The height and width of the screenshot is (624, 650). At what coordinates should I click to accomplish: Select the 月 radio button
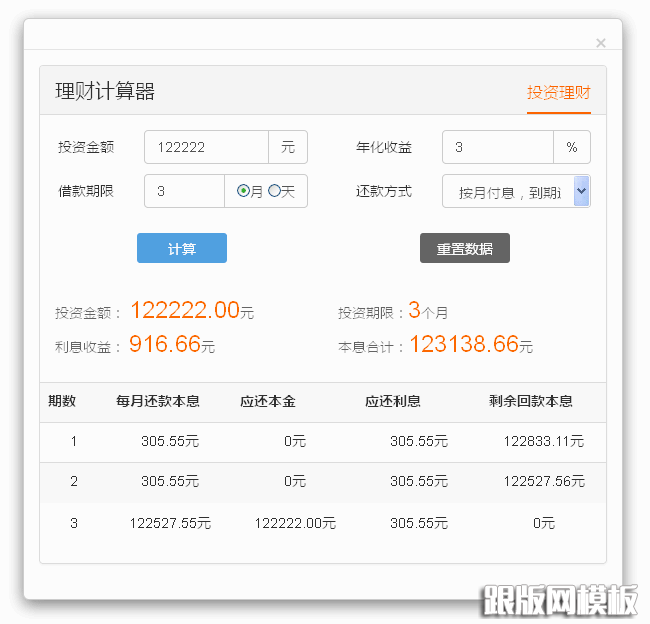(243, 191)
